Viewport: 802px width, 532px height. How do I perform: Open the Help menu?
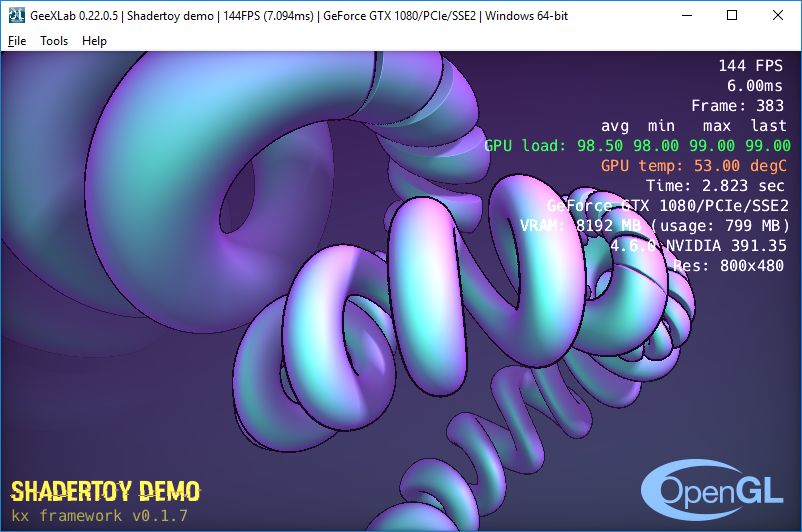(x=94, y=41)
